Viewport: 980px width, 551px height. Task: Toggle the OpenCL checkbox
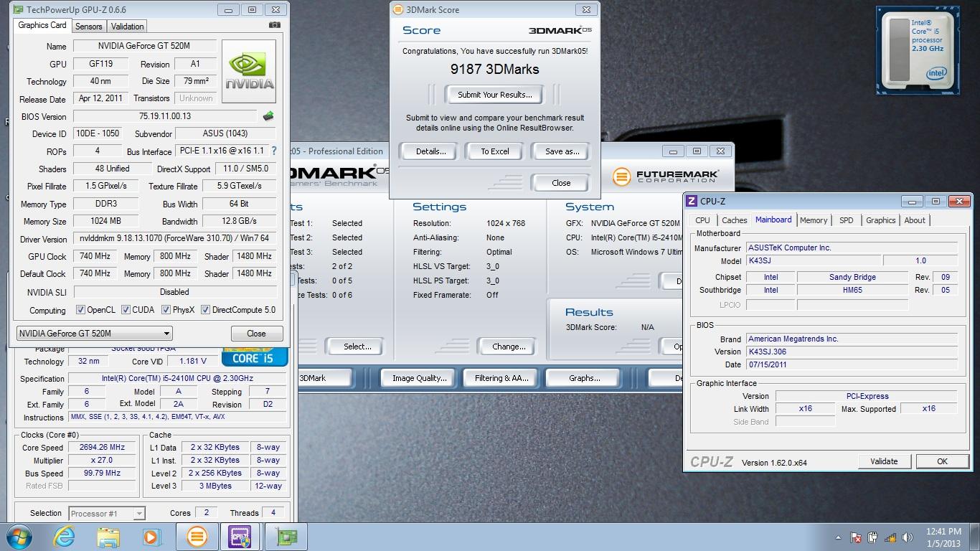point(80,310)
